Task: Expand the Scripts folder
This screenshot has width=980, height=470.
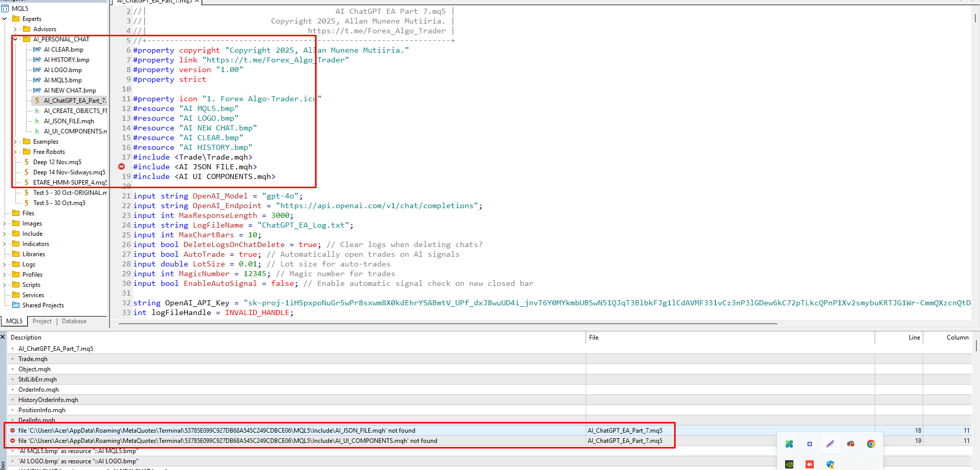Action: (x=5, y=285)
